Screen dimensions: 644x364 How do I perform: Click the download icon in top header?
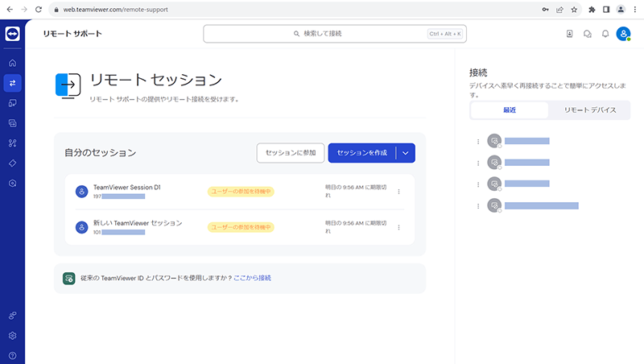tap(569, 34)
